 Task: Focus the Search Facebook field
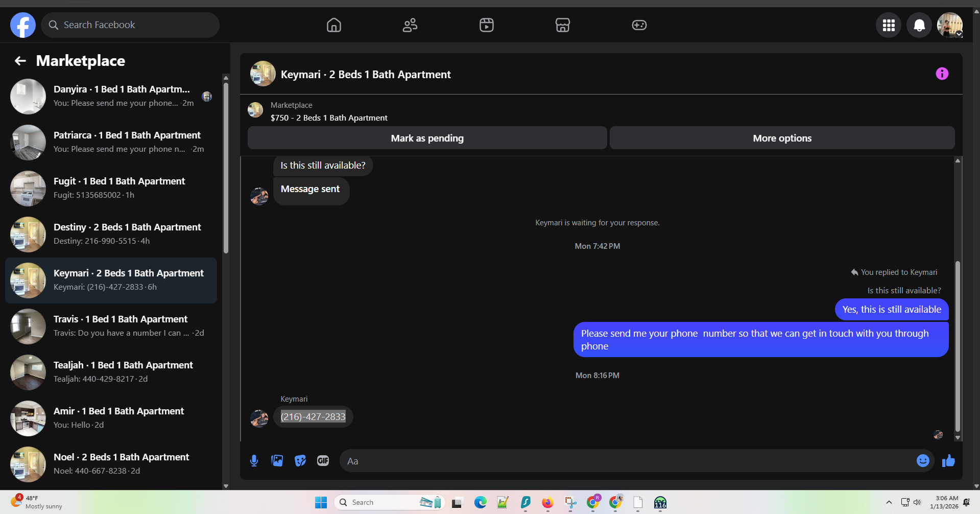pyautogui.click(x=130, y=25)
